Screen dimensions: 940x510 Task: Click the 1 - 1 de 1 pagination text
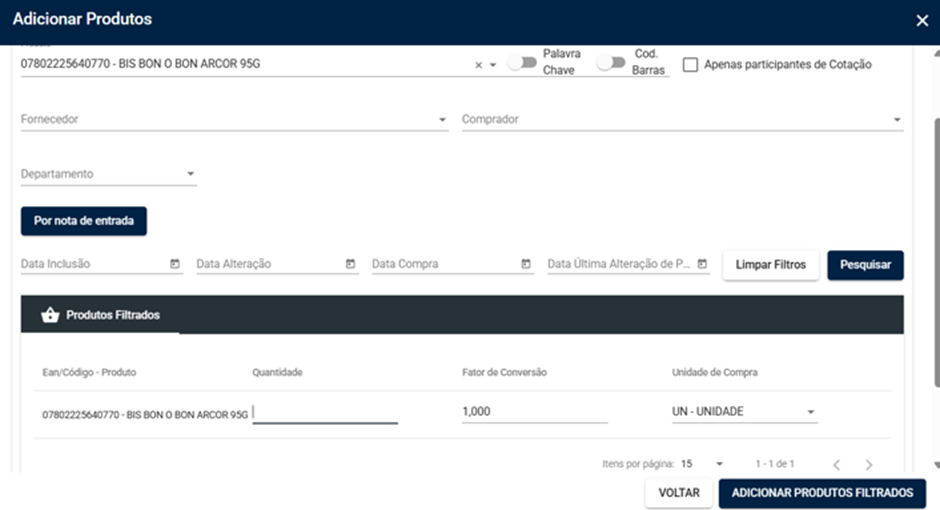(x=775, y=464)
